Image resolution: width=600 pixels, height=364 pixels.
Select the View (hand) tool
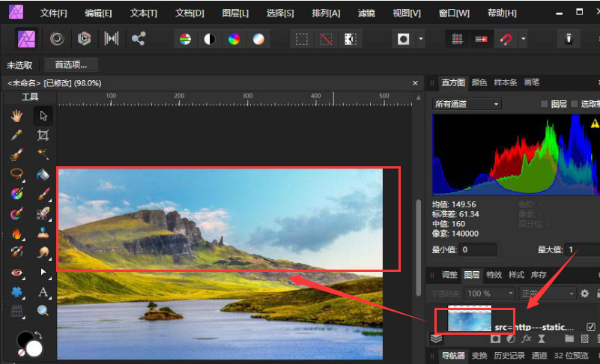[16, 115]
